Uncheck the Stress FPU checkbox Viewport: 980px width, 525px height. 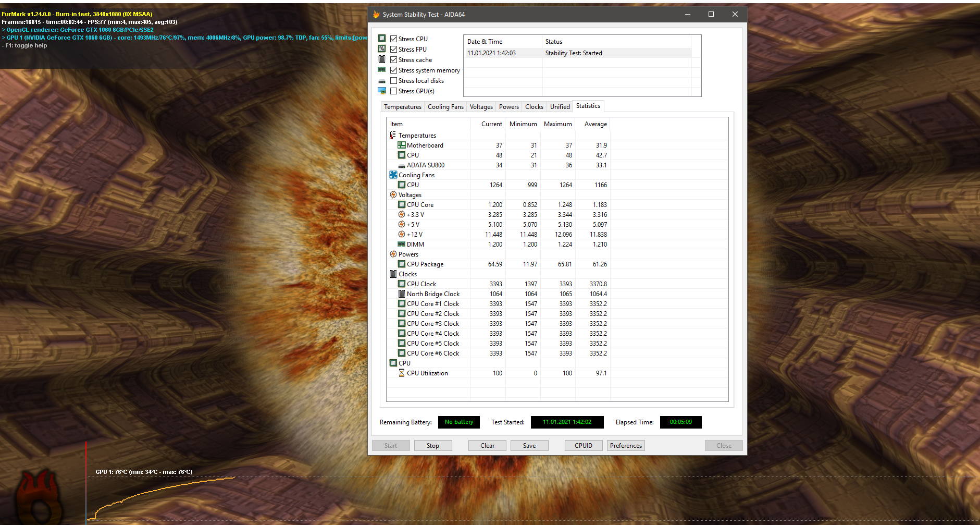coord(394,49)
